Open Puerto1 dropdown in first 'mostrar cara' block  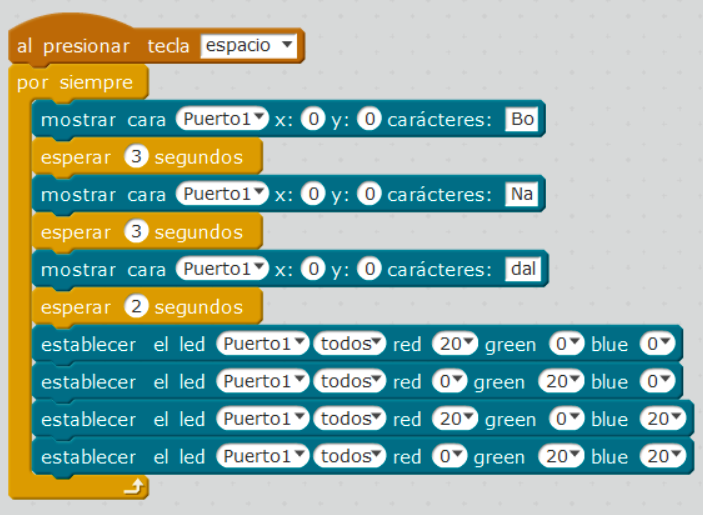pos(222,119)
